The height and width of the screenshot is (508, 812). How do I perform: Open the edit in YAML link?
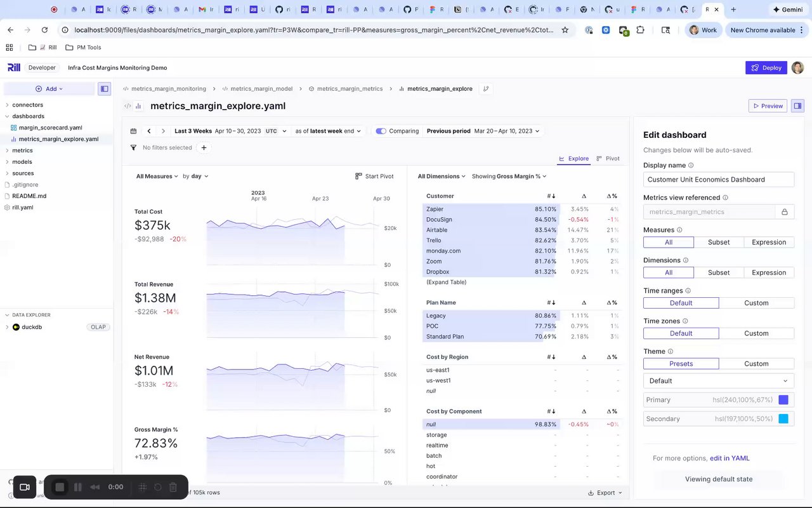(x=730, y=458)
